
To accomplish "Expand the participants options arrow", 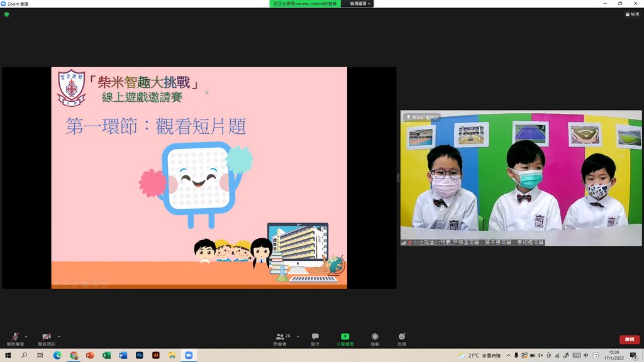I will (297, 336).
